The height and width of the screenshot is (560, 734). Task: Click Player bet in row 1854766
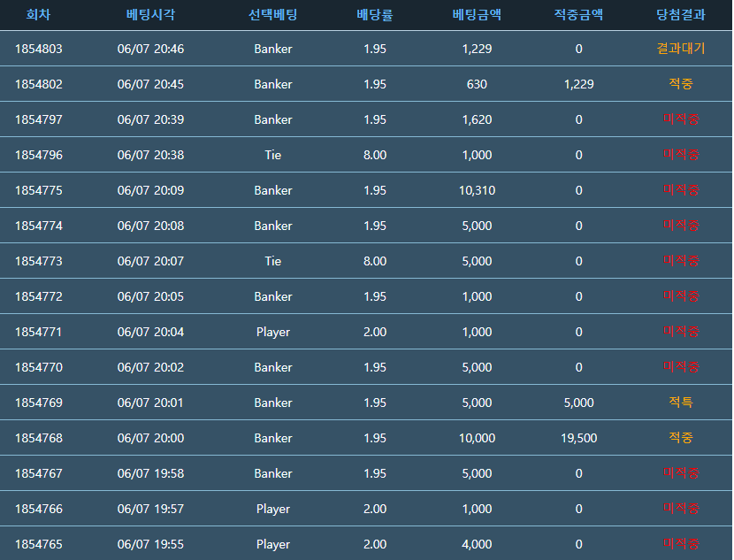coord(273,510)
